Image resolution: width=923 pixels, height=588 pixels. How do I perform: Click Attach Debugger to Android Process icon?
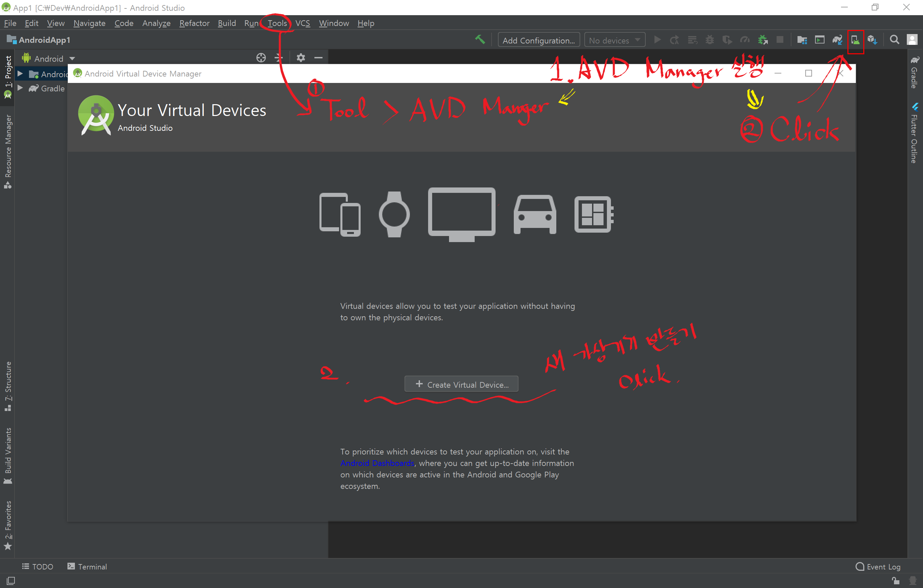(x=763, y=40)
